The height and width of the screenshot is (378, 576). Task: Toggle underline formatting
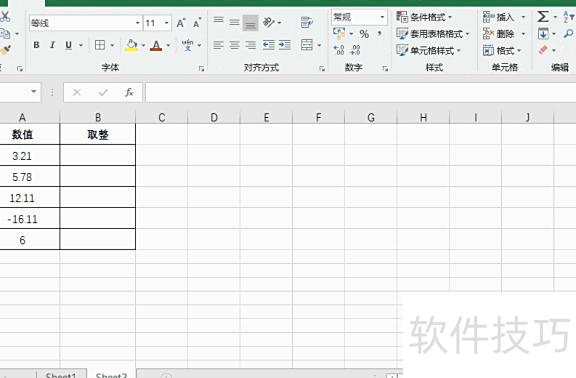point(68,45)
